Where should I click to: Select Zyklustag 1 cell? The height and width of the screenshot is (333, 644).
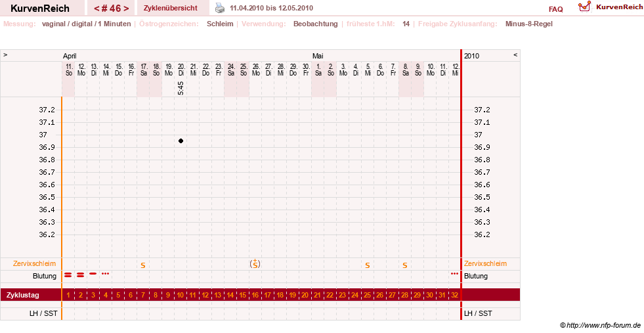pyautogui.click(x=68, y=295)
